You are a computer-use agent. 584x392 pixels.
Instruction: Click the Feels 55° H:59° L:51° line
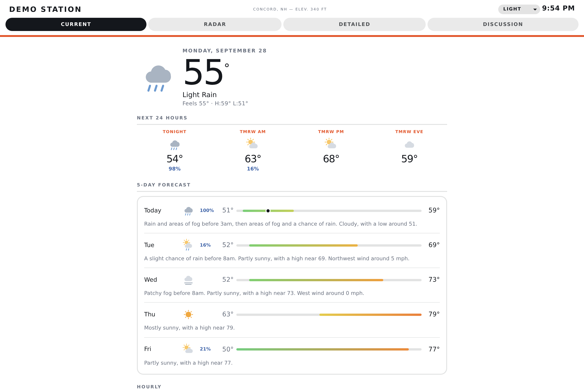point(215,103)
